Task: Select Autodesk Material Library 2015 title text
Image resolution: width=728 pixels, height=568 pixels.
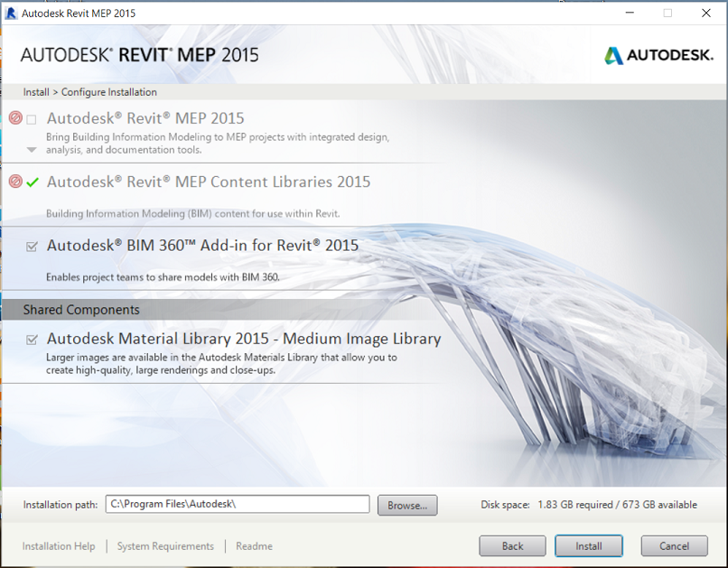Action: [x=244, y=339]
